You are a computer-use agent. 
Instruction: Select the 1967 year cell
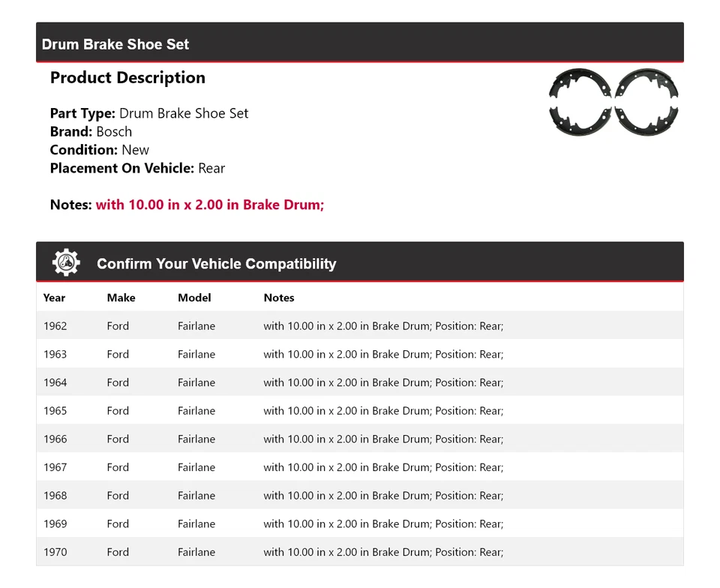pyautogui.click(x=55, y=467)
